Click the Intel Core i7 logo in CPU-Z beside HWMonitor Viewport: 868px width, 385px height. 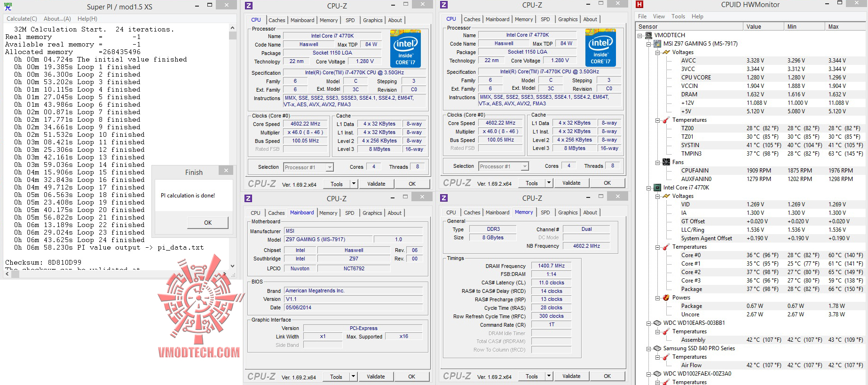pyautogui.click(x=600, y=47)
